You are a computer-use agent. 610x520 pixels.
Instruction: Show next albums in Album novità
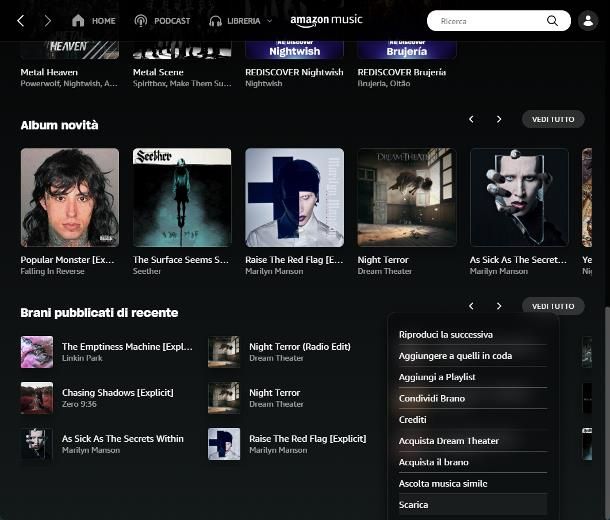click(499, 119)
